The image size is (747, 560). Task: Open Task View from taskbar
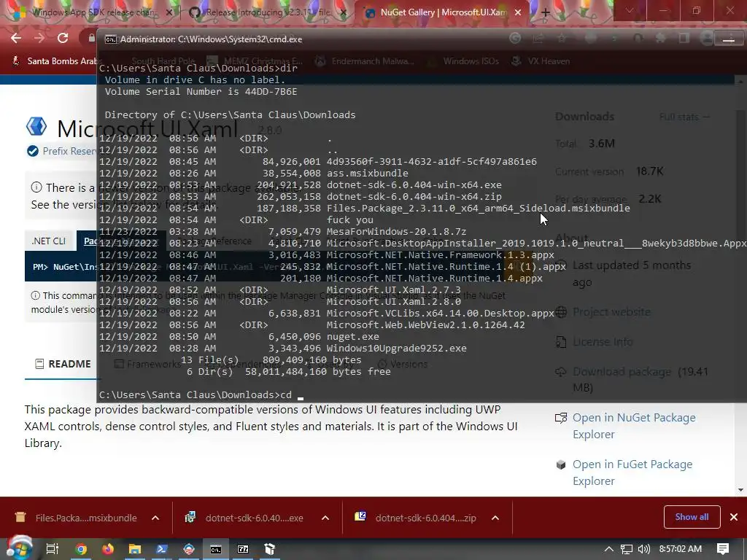pos(52,549)
